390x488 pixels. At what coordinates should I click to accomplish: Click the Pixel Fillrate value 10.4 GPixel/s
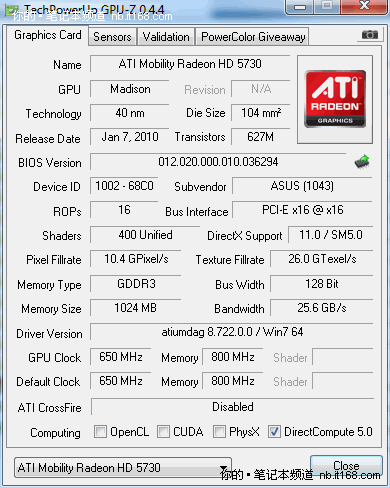tap(136, 259)
